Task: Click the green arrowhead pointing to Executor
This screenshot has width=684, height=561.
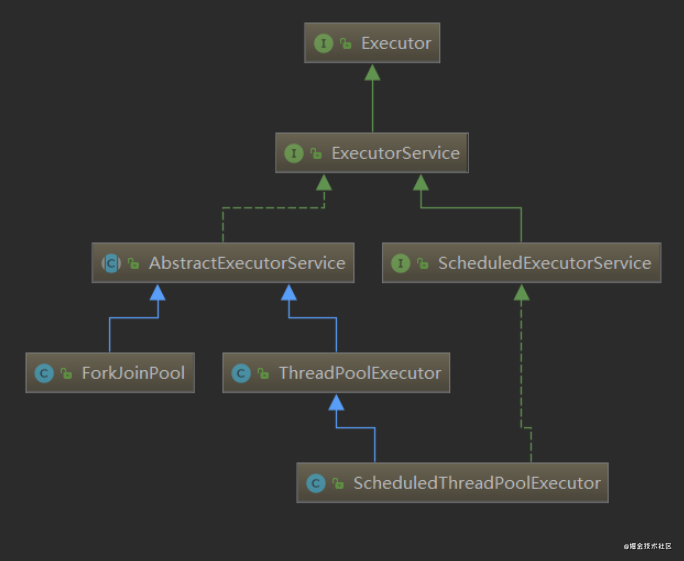Action: point(372,72)
